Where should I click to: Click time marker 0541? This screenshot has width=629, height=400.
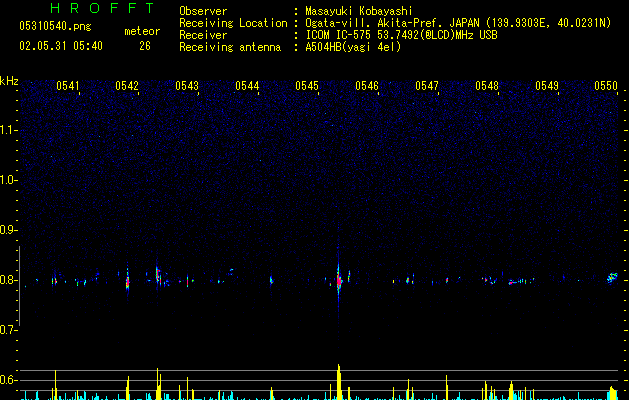(68, 86)
